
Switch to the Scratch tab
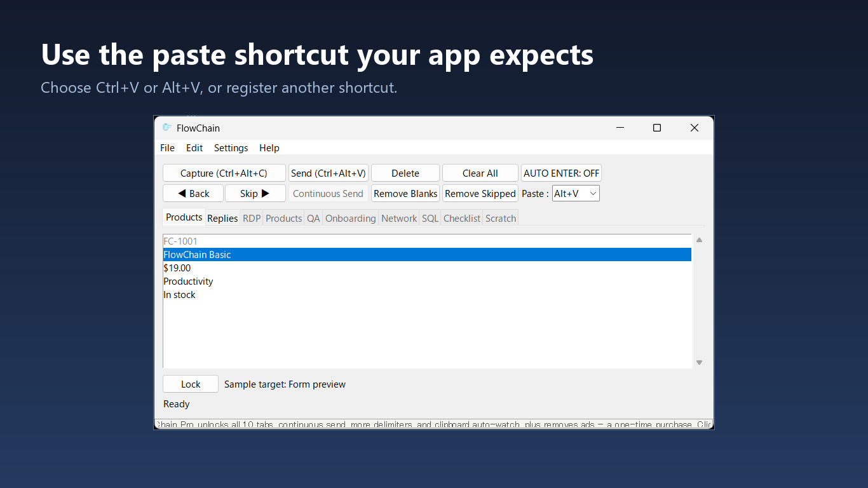501,219
